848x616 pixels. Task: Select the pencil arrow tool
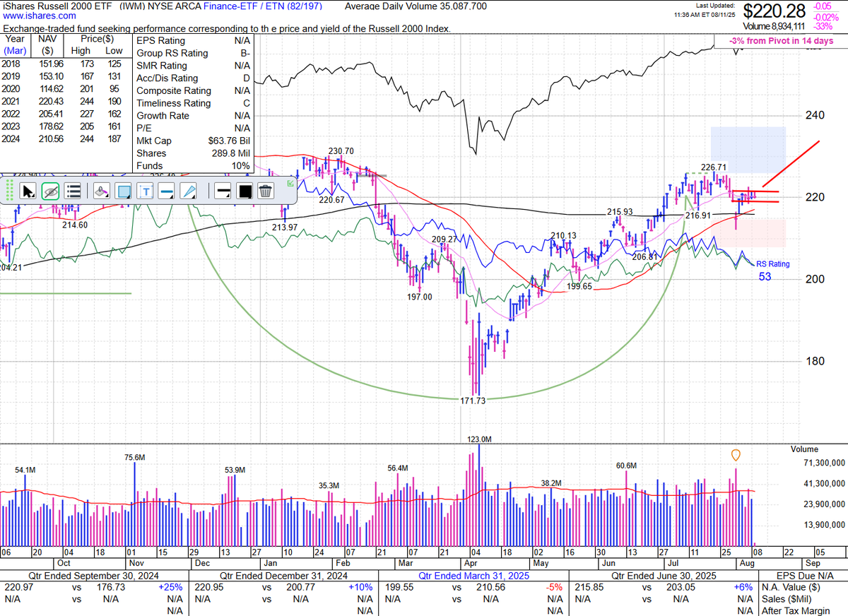point(189,191)
